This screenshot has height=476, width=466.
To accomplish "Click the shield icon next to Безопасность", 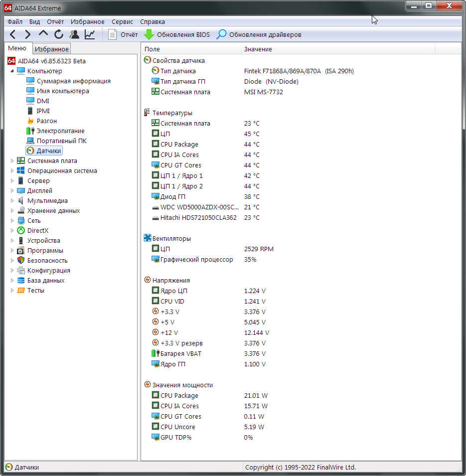I will click(21, 261).
